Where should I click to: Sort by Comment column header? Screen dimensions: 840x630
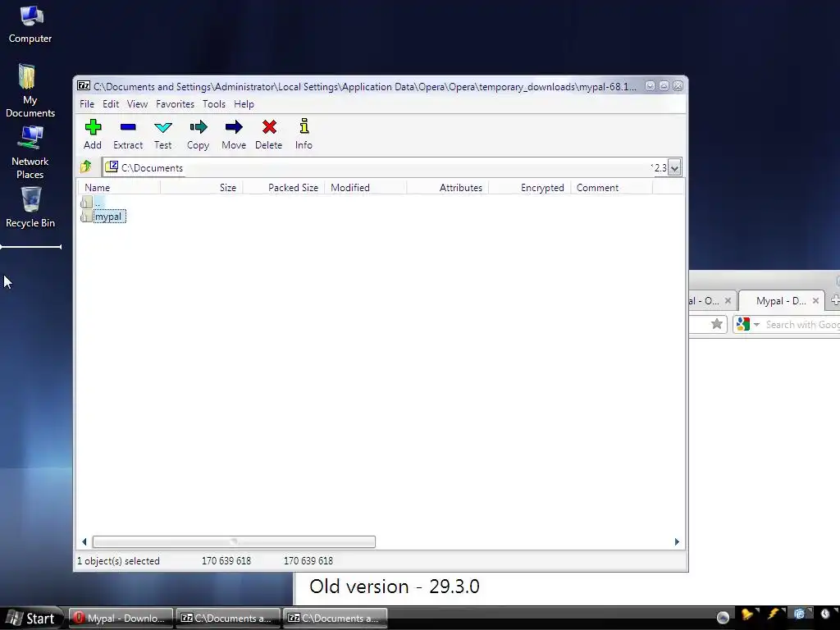(x=612, y=188)
